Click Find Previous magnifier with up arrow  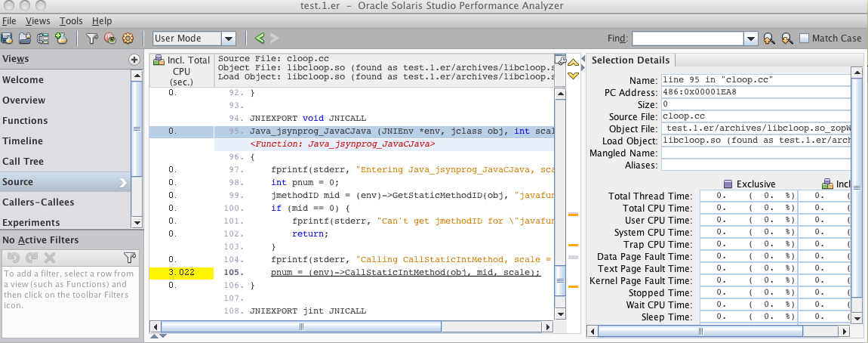[x=768, y=39]
